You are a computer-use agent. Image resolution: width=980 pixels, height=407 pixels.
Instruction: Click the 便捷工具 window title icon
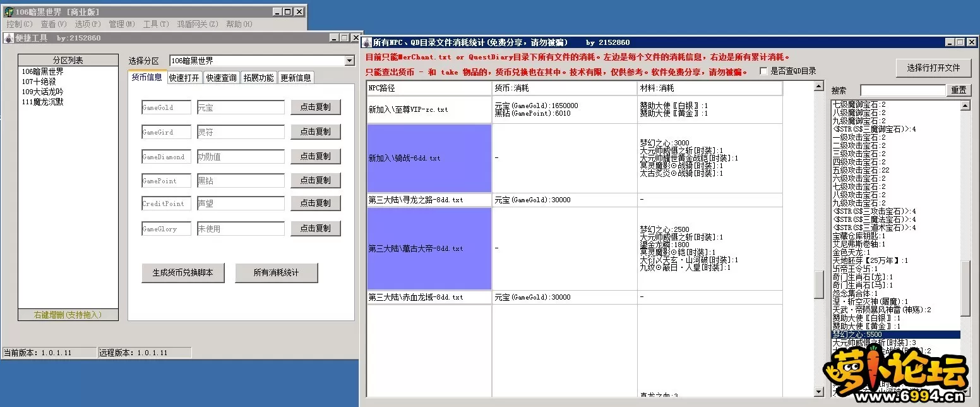[8, 38]
